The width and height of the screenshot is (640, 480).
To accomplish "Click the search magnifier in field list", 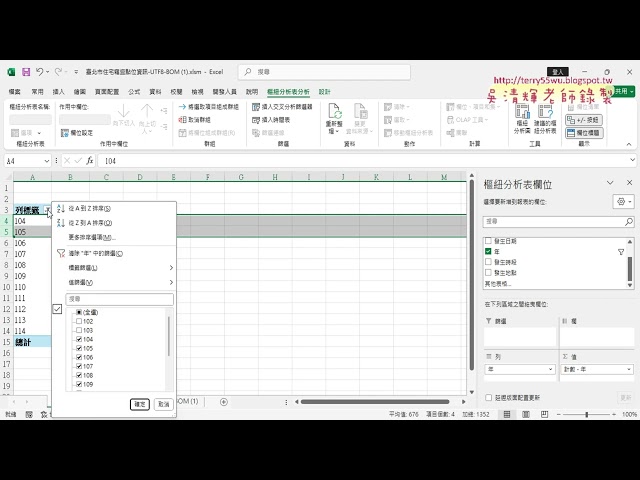I will [629, 222].
